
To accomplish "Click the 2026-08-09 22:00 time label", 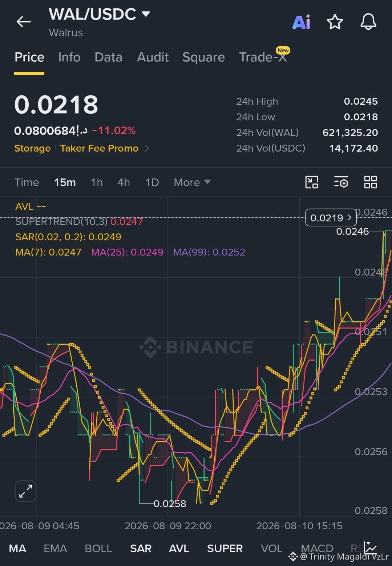I will pyautogui.click(x=168, y=526).
